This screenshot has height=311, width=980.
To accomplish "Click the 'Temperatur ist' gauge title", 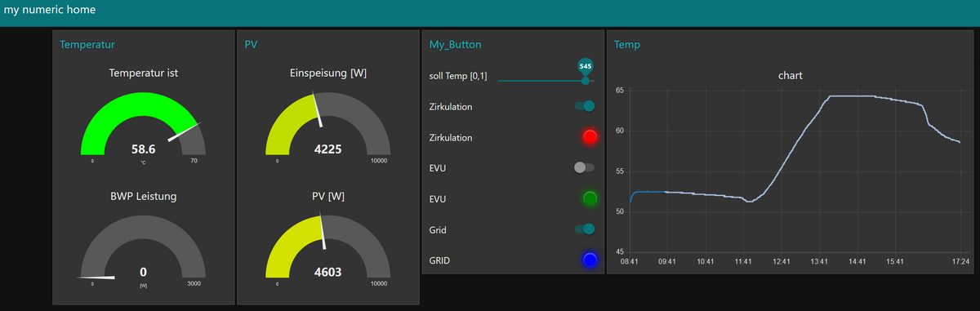I will coord(144,73).
